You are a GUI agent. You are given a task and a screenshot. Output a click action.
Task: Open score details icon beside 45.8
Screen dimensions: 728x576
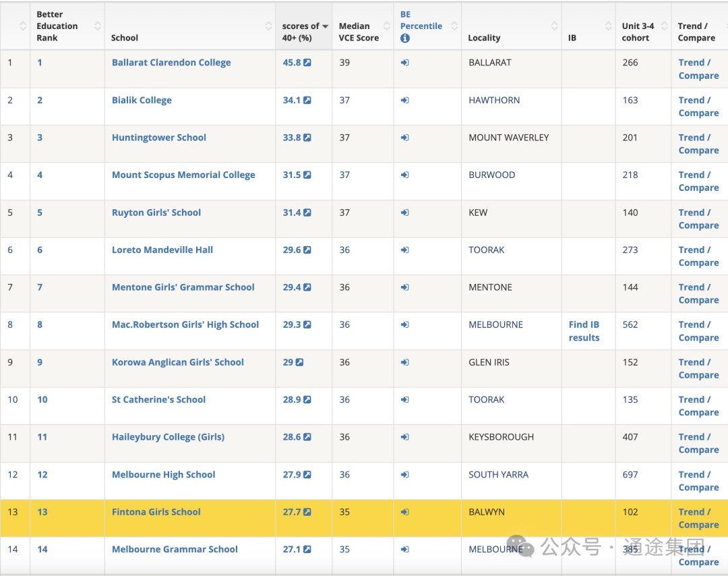click(x=307, y=63)
